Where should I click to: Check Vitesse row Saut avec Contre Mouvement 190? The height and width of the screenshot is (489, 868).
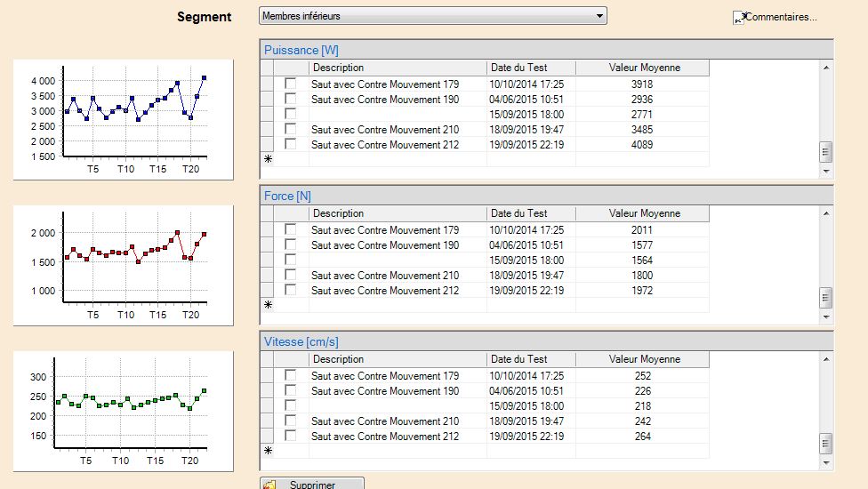point(290,390)
